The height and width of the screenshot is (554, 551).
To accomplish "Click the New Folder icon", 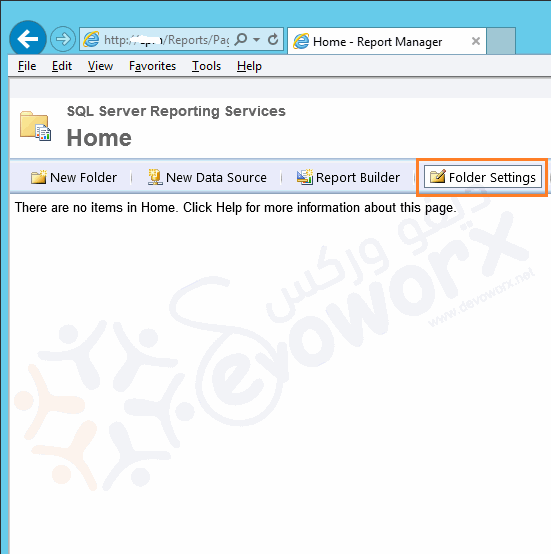I will [x=38, y=177].
